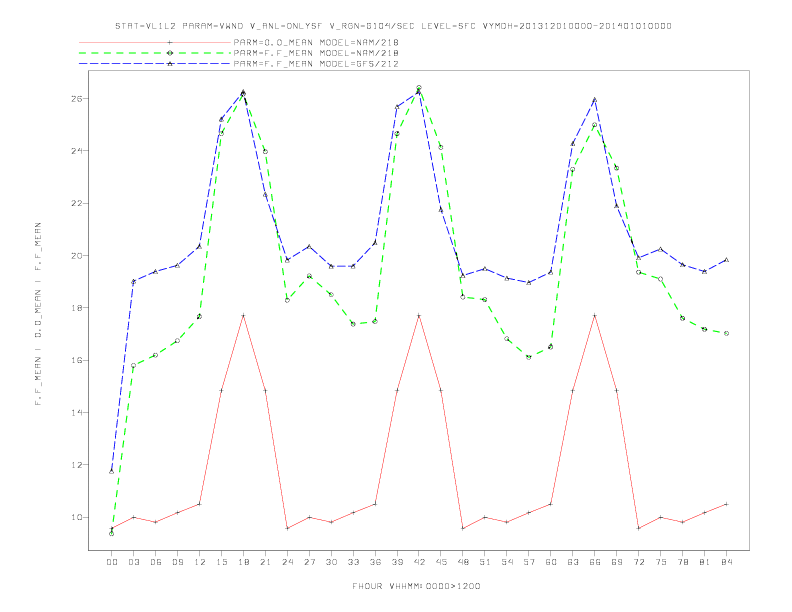Click x-axis tick label 36
The image size is (792, 612).
click(375, 562)
